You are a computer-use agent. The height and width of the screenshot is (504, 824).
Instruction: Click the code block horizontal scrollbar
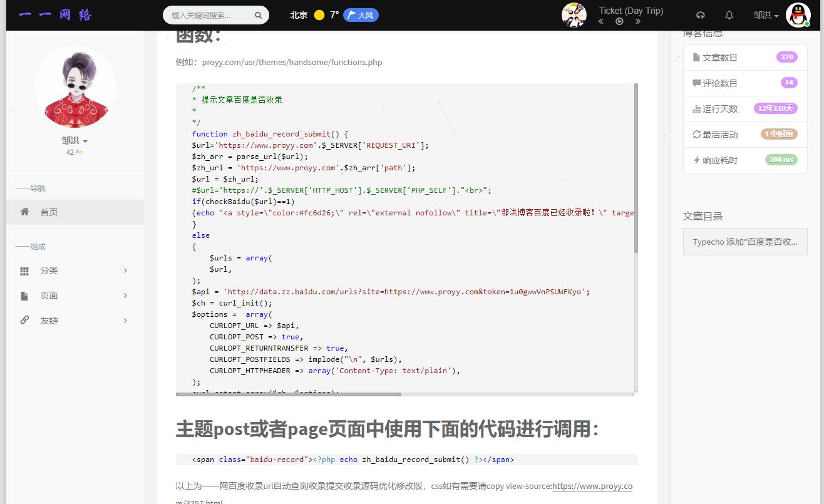pyautogui.click(x=289, y=394)
